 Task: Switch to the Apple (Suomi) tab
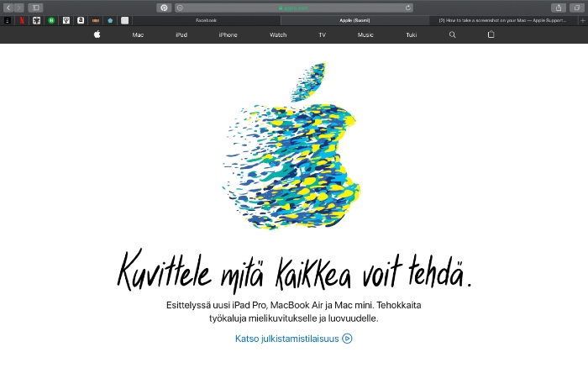click(x=354, y=21)
